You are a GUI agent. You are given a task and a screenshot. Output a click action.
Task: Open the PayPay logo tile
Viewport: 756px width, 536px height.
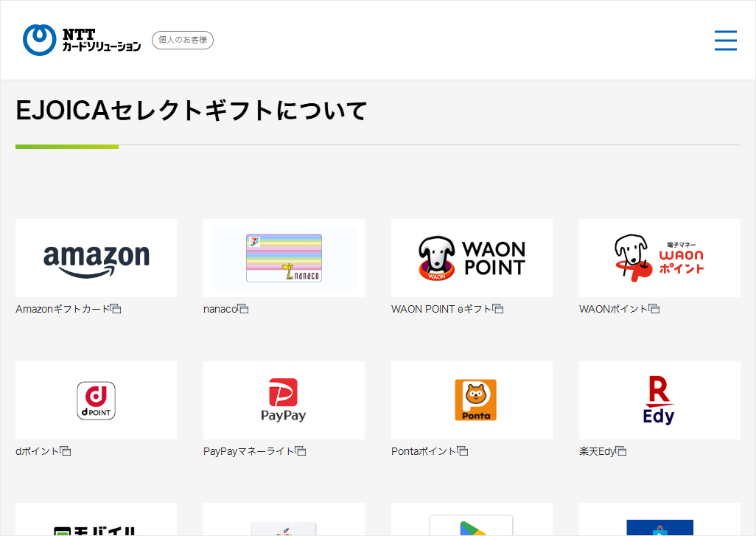point(284,400)
